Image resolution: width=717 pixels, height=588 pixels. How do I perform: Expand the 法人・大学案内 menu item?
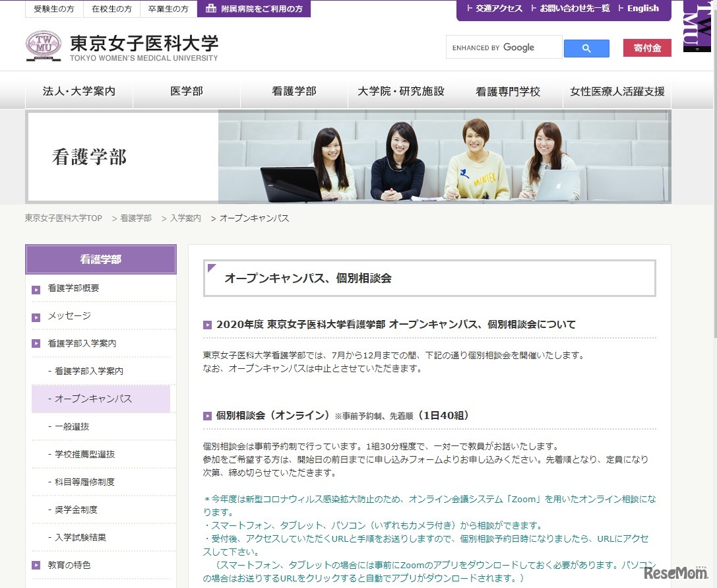point(79,92)
